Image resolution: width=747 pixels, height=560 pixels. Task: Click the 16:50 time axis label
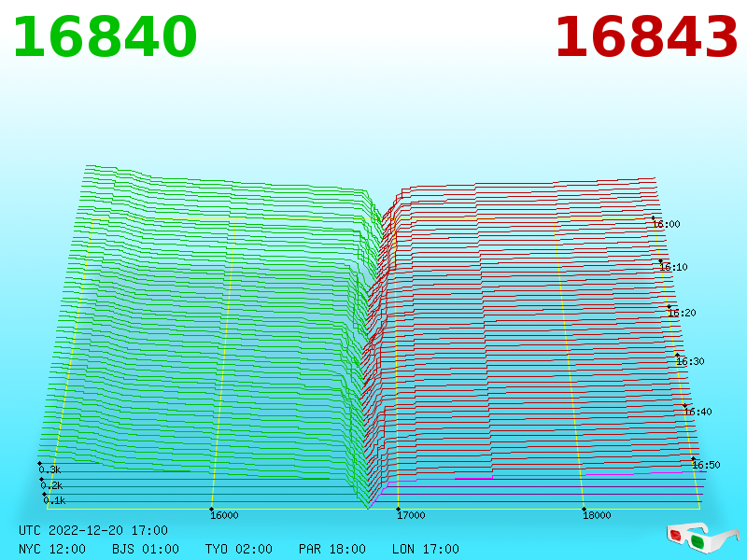coord(706,465)
